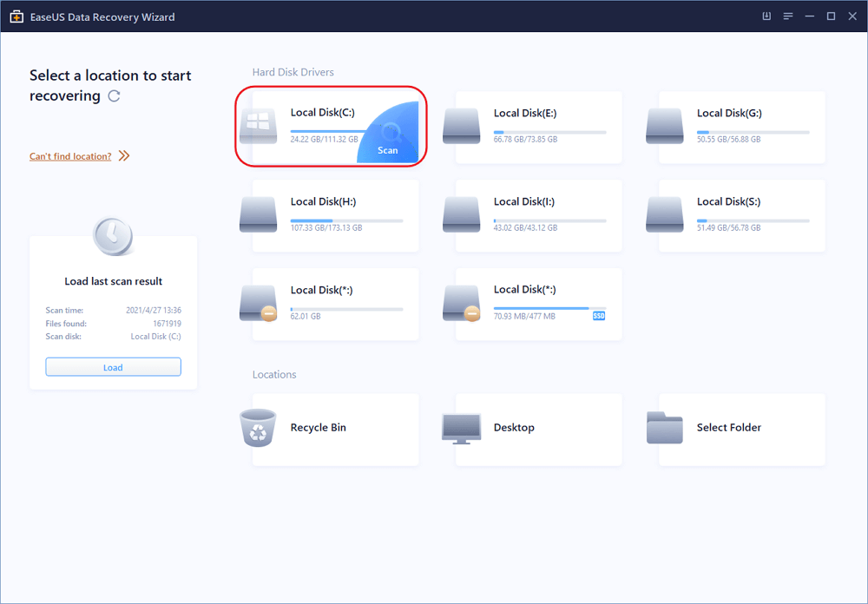The width and height of the screenshot is (868, 604).
Task: Click the Select Folder folder icon
Action: point(664,427)
